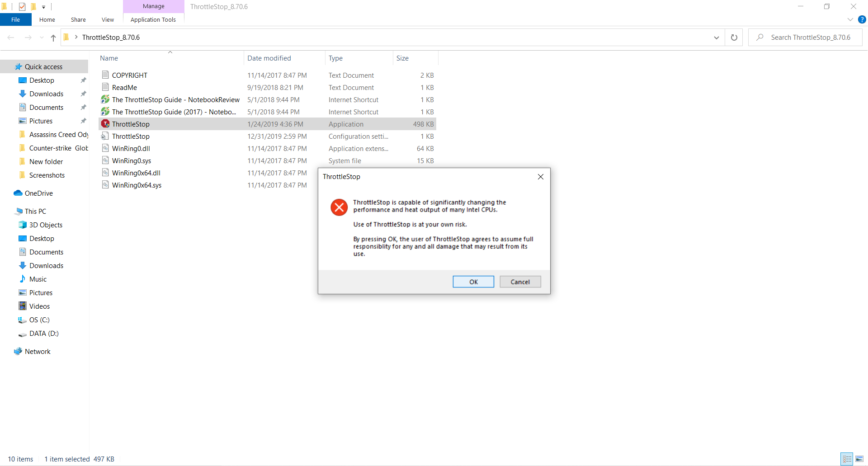Image resolution: width=868 pixels, height=466 pixels.
Task: Open the Application Tools tab
Action: [x=153, y=19]
